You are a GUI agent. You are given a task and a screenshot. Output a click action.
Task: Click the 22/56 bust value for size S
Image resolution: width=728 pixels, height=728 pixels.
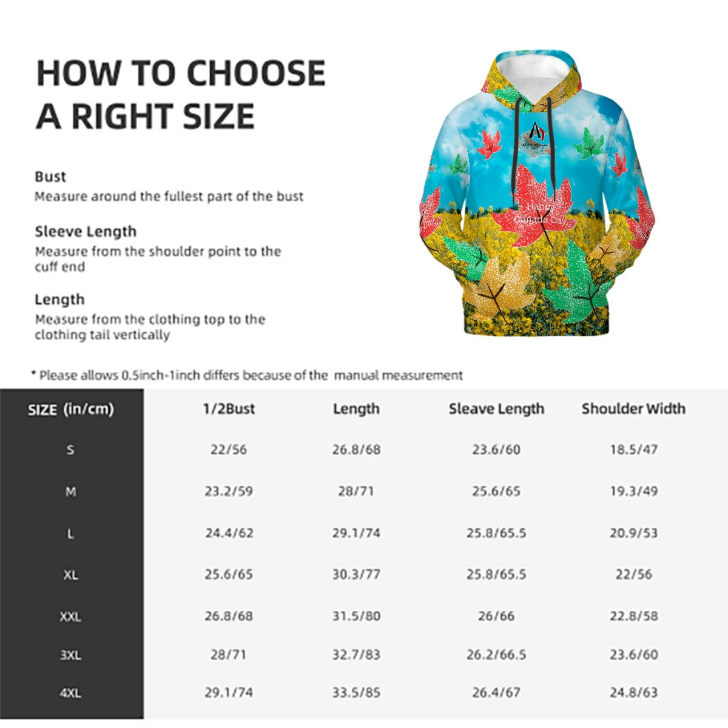229,450
